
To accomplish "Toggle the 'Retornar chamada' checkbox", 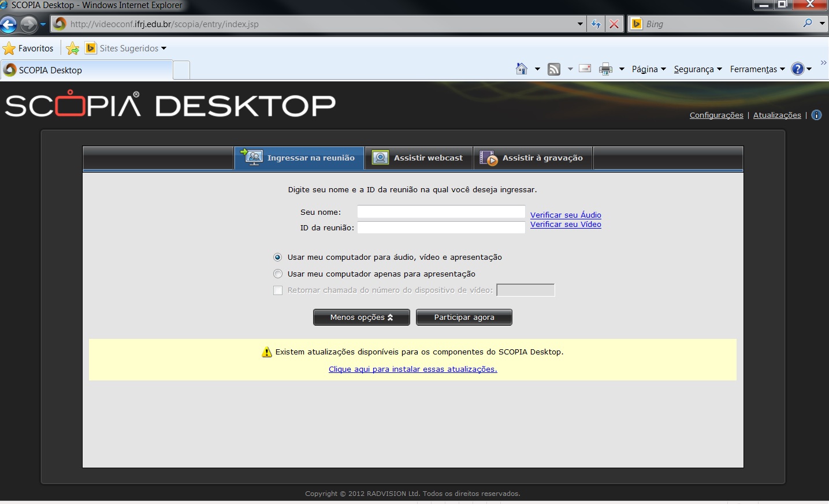I will 278,290.
